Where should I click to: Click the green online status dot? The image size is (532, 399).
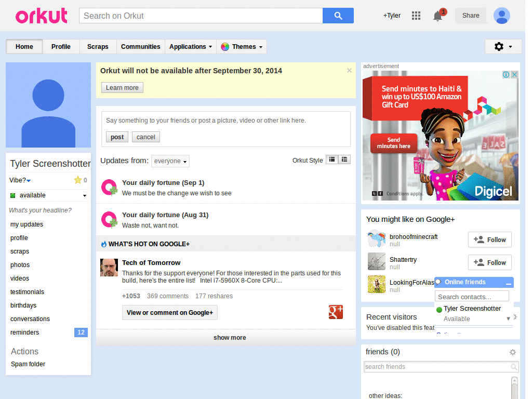(439, 310)
